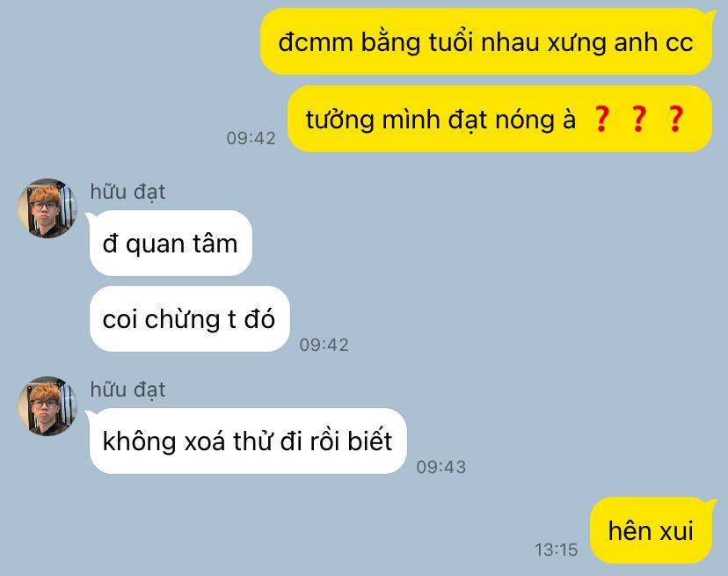The image size is (728, 576).
Task: Select the yellow 'hên xui' bubble
Action: point(651,530)
